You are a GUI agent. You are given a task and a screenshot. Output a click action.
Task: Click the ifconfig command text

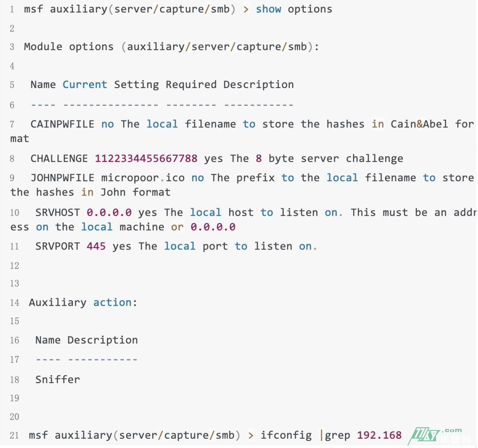(x=286, y=435)
